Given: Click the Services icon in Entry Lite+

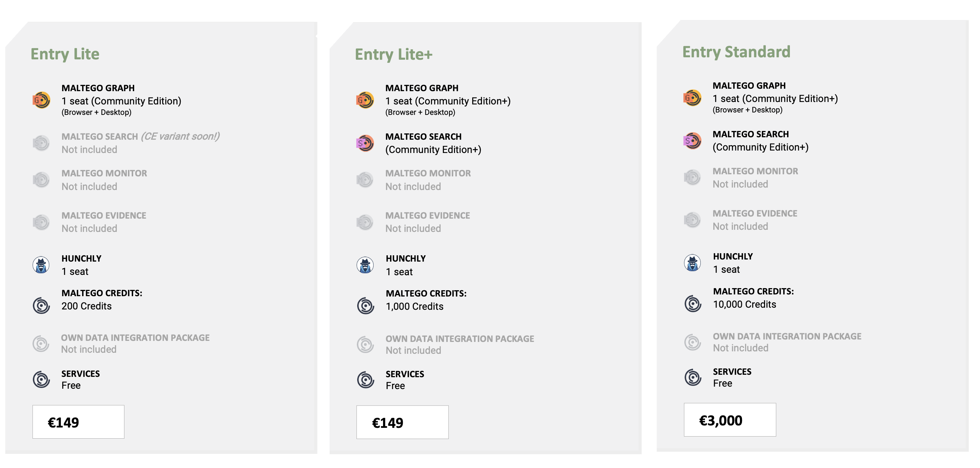Looking at the screenshot, I should [x=365, y=379].
